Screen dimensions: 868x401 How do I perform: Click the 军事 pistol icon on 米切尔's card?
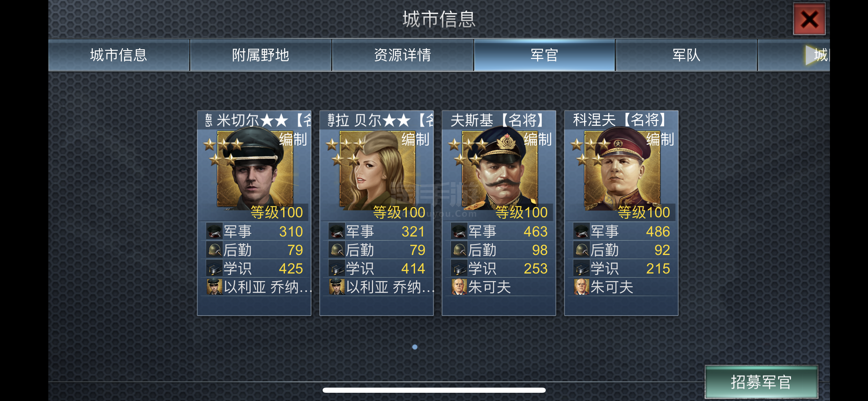click(214, 231)
